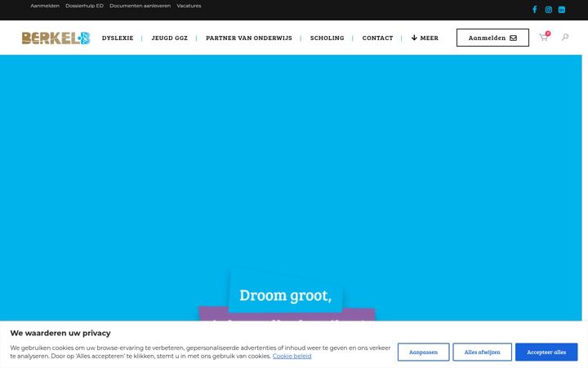
Task: Select Partner van Onderwijs in navigation
Action: click(249, 38)
